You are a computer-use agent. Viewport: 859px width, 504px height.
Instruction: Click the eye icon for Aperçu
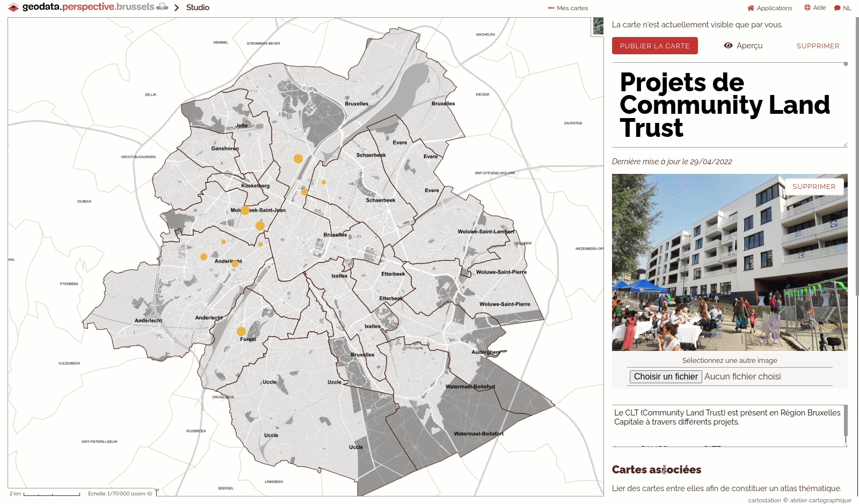728,46
